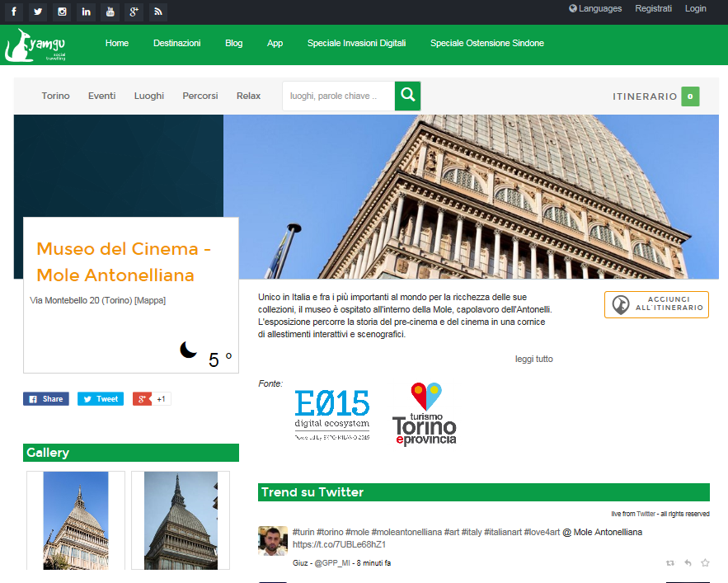This screenshot has width=728, height=583.
Task: Expand the description with 'leggi tutto'
Action: tap(533, 359)
